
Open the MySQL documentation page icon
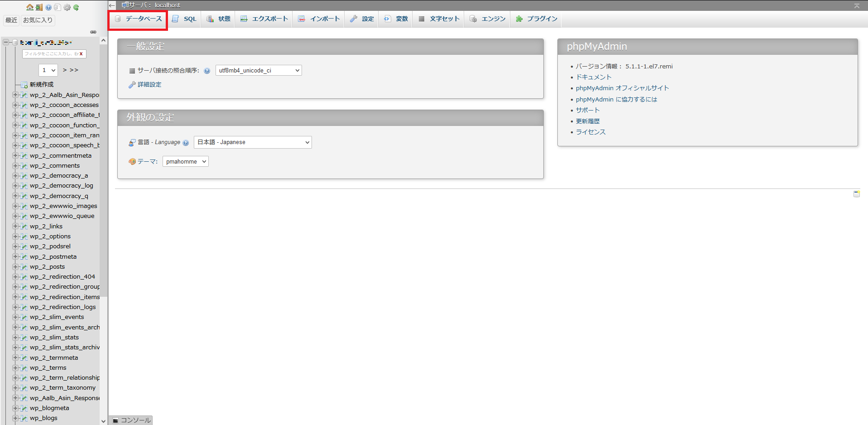[57, 7]
